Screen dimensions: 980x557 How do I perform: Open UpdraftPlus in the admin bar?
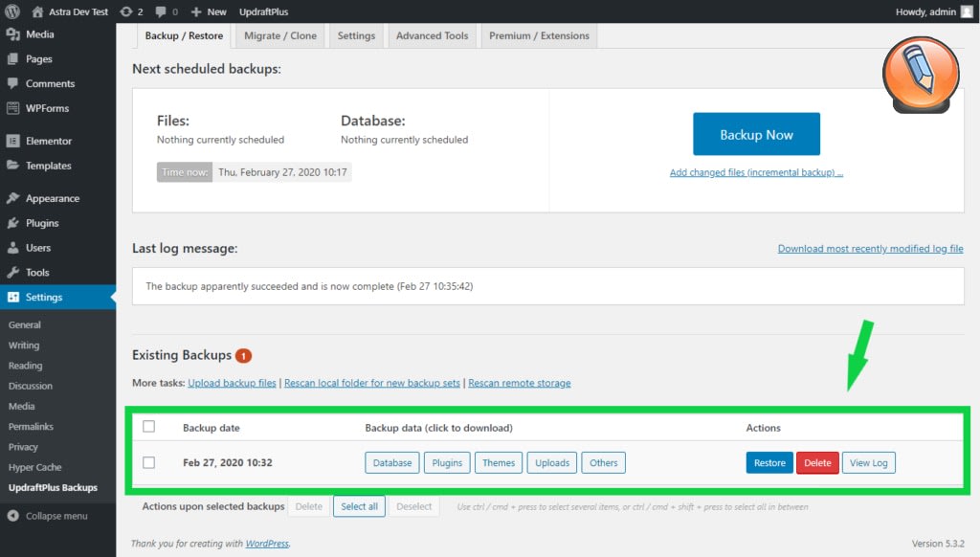(264, 11)
